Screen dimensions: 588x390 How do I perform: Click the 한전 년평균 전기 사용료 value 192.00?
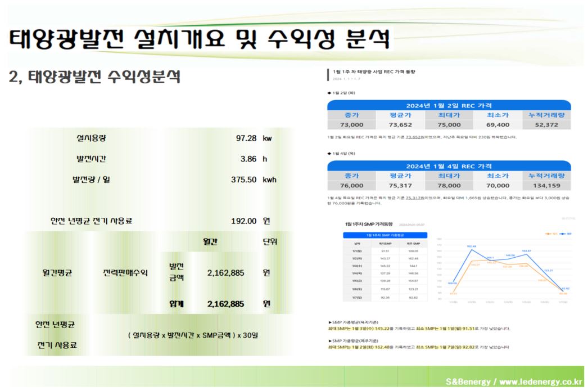pos(244,221)
